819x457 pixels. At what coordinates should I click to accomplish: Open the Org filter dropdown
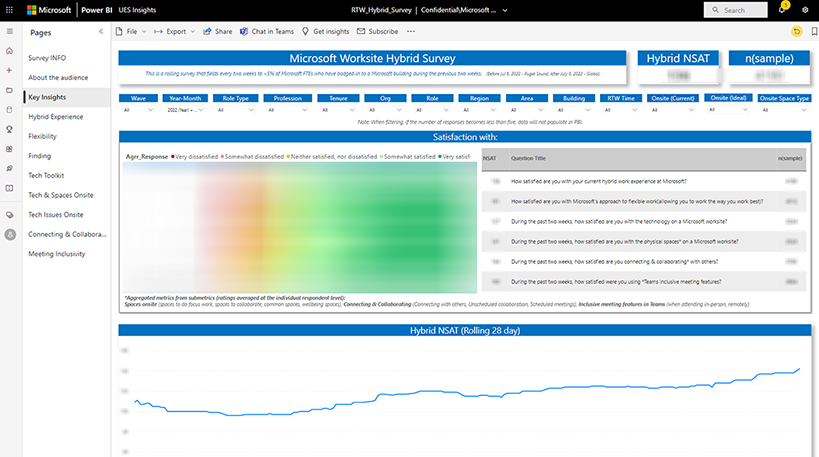385,110
